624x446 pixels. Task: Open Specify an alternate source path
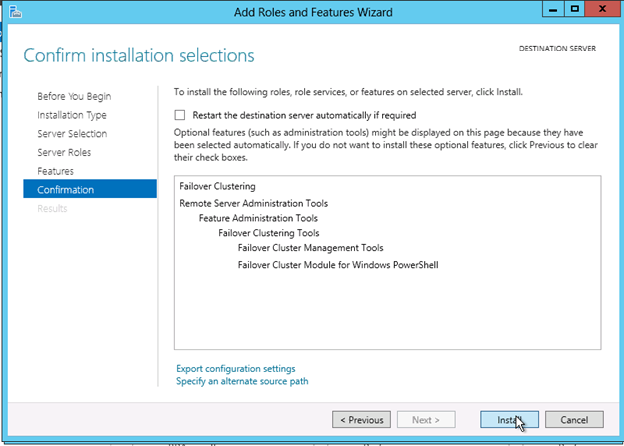(242, 381)
